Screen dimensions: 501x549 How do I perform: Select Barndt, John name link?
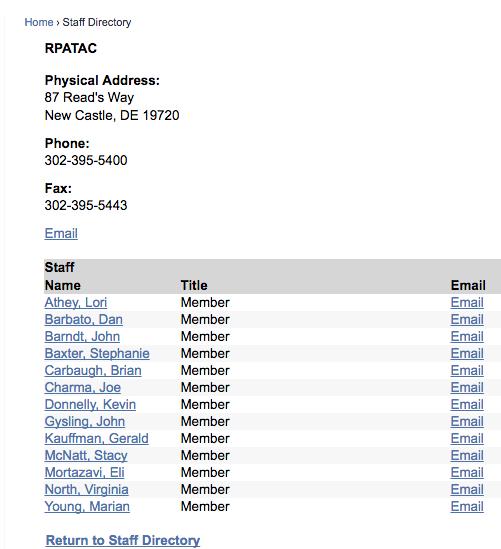(82, 336)
